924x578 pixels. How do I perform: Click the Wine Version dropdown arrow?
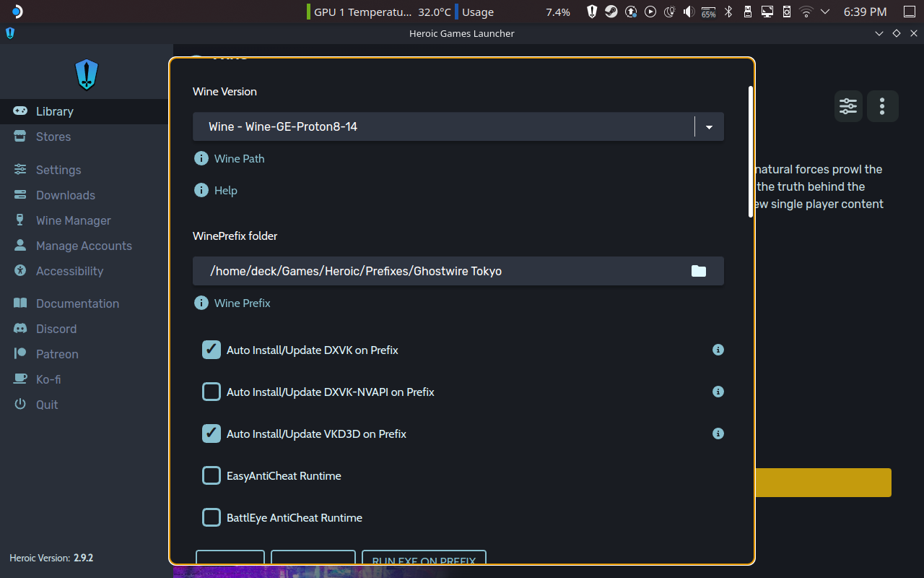[x=709, y=127]
